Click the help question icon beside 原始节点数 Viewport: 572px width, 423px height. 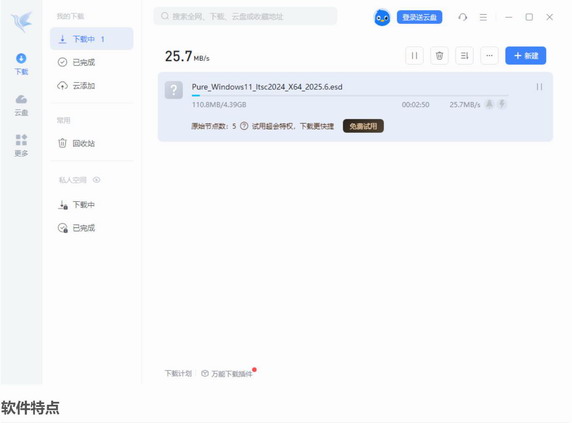coord(244,126)
